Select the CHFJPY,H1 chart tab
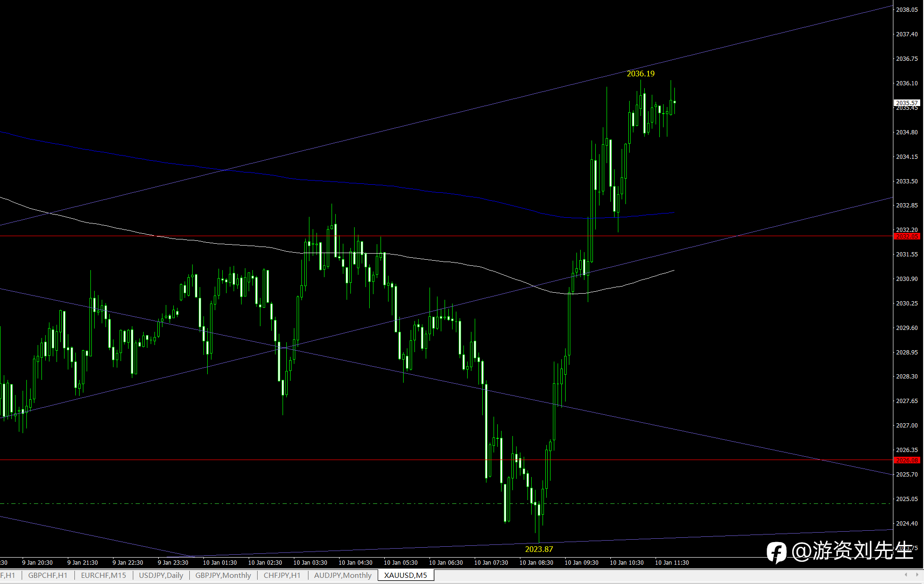 pos(282,575)
